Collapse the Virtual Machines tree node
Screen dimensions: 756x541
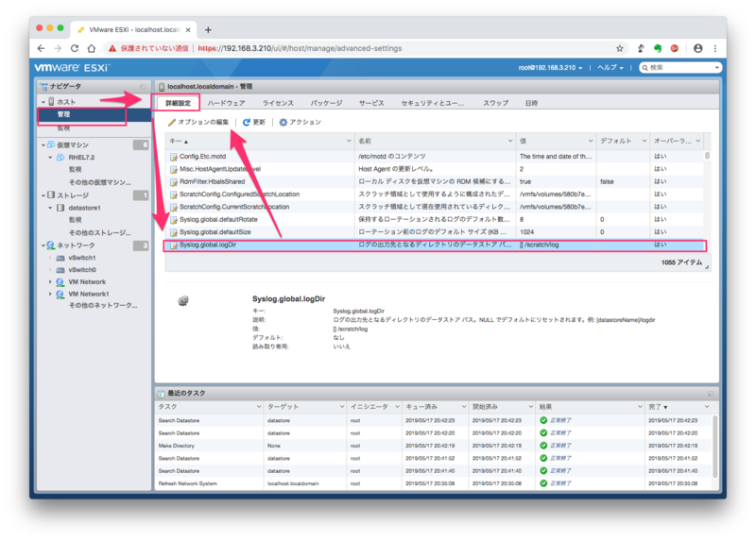point(43,145)
